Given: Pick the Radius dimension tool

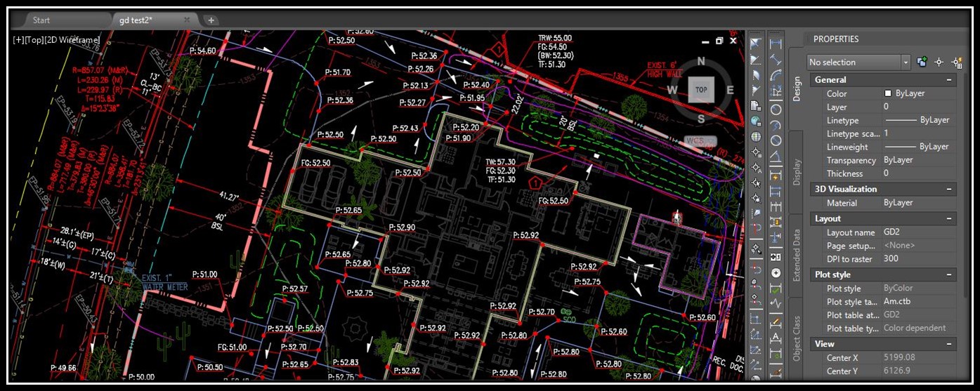Looking at the screenshot, I should (x=776, y=110).
